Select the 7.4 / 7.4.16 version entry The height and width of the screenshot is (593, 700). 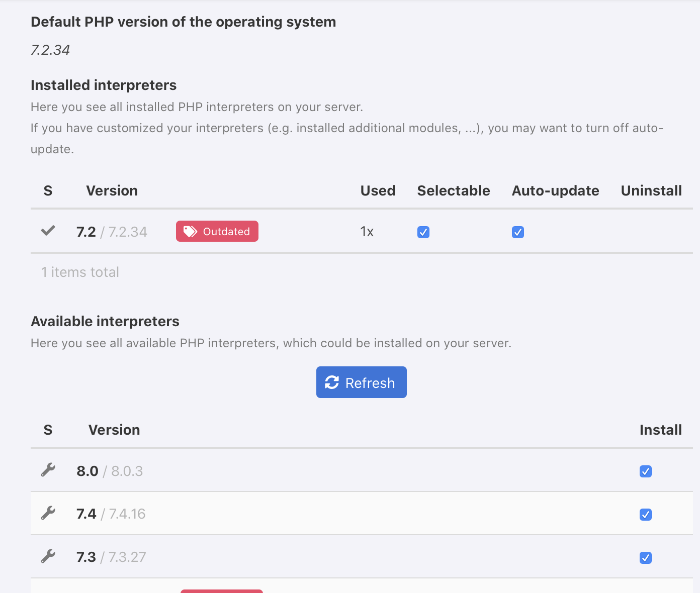[111, 514]
